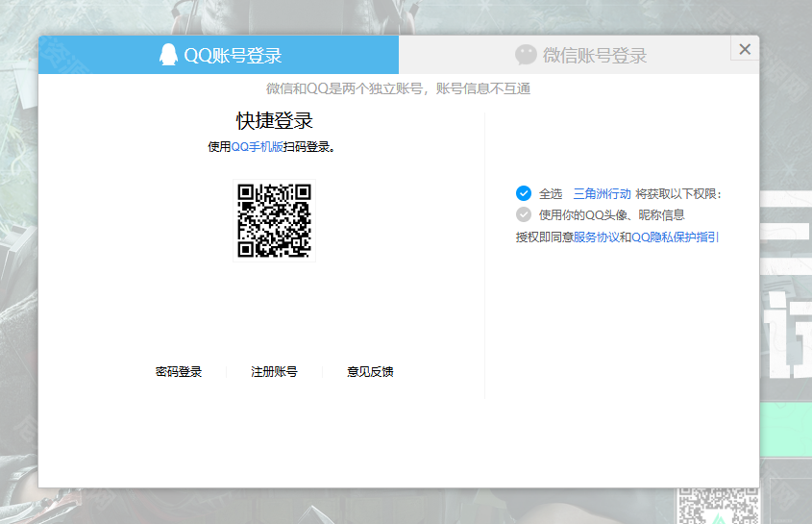Image resolution: width=812 pixels, height=524 pixels.
Task: Open the 三角洲行动 link
Action: [x=602, y=194]
